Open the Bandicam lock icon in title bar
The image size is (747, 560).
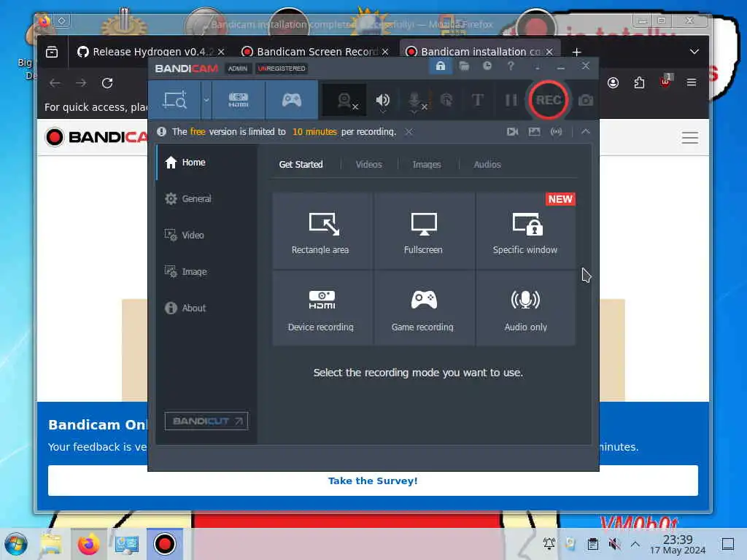click(440, 66)
